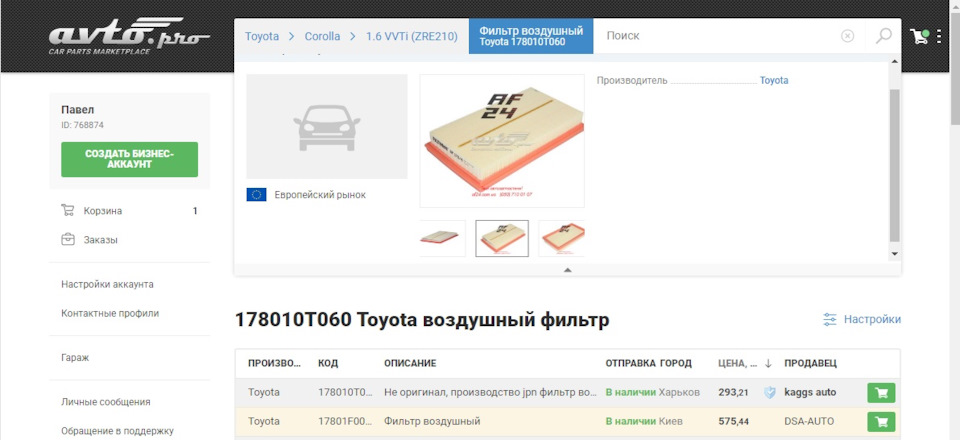Click the user name Павел
The width and height of the screenshot is (960, 440).
78,110
